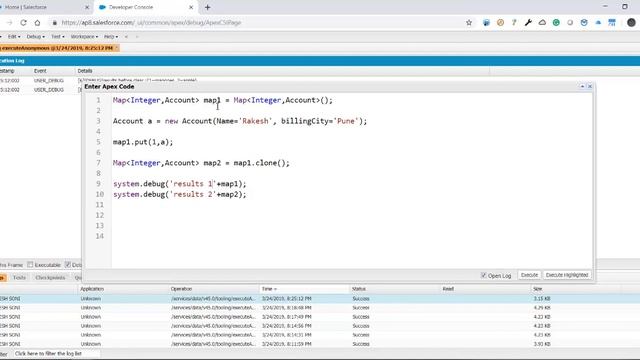
Task: Close the Enter Apex Code dialog
Action: tap(590, 86)
